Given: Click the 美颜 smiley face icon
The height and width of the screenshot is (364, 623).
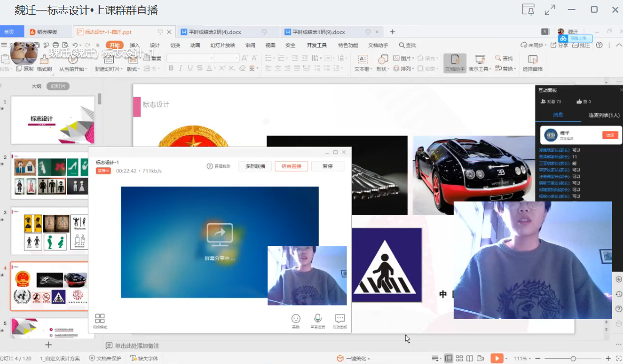Looking at the screenshot, I should (296, 319).
